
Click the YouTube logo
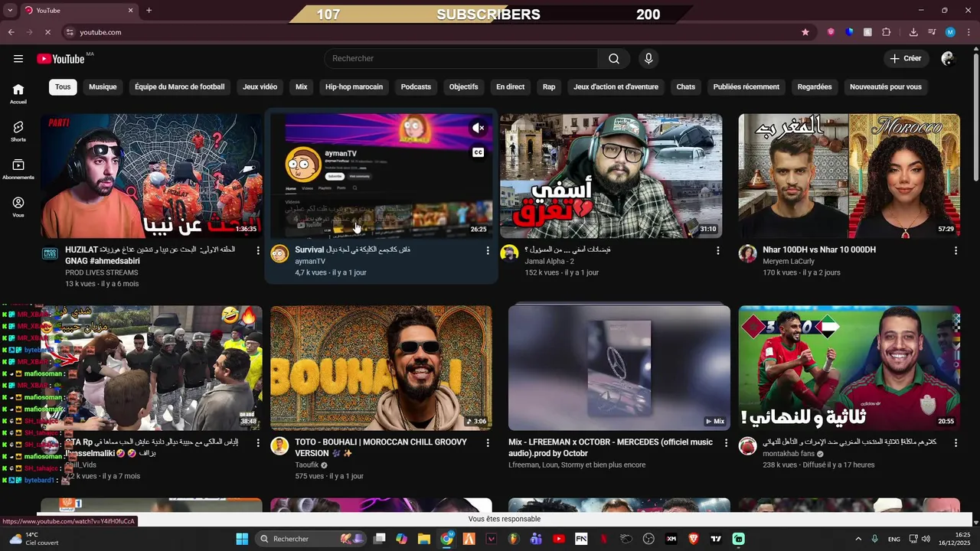tap(60, 59)
